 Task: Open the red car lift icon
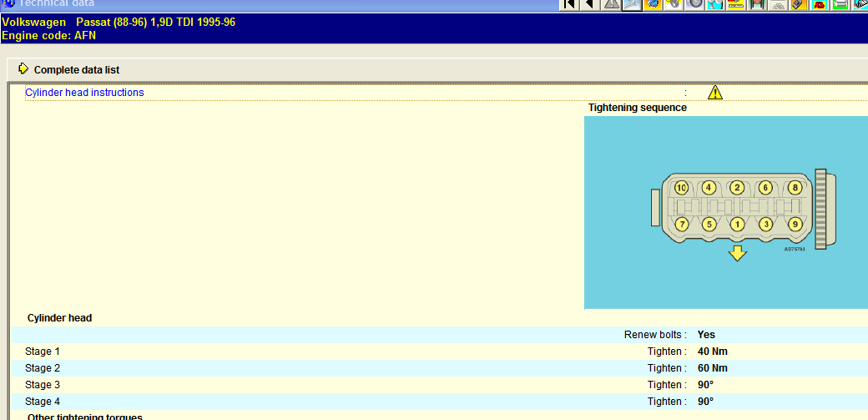click(x=757, y=4)
